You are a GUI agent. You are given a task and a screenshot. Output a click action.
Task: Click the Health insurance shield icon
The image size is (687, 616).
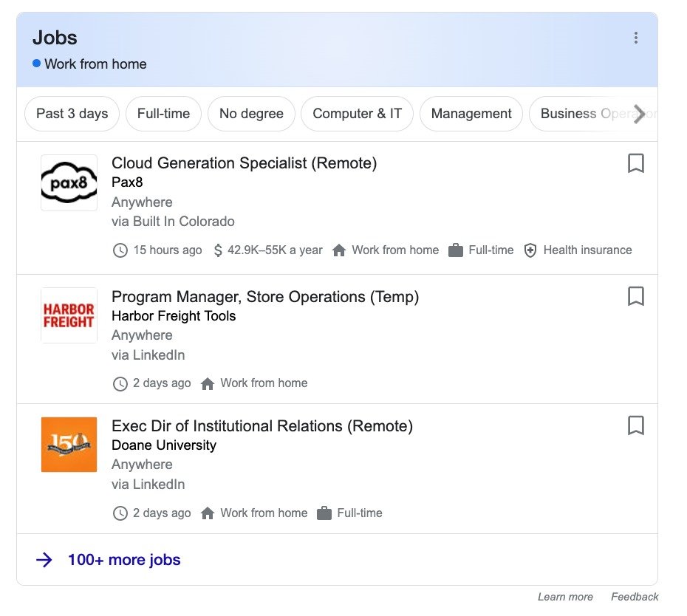pos(530,250)
